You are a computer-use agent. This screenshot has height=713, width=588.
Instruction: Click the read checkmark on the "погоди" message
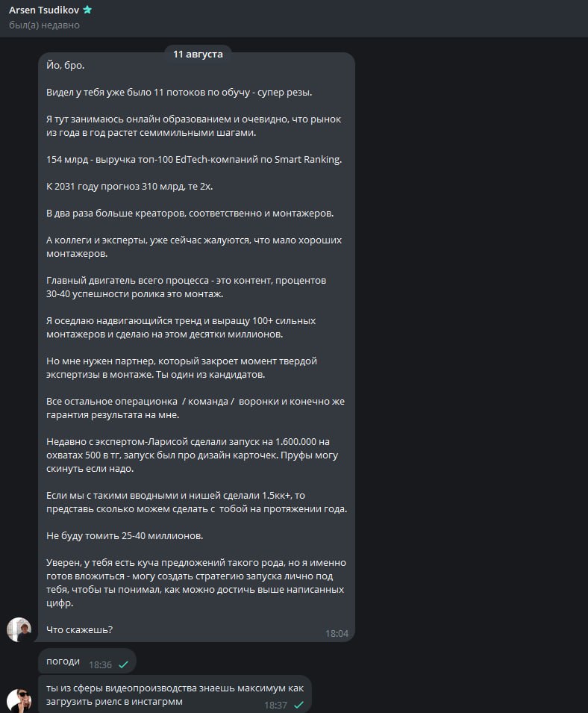[123, 664]
